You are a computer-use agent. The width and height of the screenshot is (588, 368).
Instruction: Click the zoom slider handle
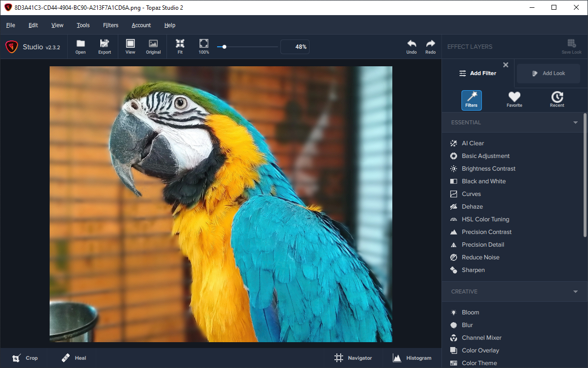pyautogui.click(x=224, y=47)
